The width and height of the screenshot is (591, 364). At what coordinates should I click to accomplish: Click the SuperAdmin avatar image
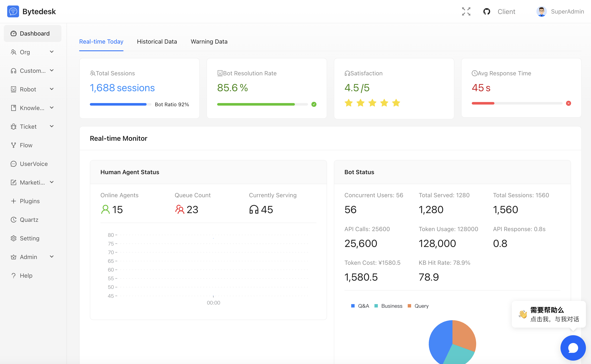point(541,12)
